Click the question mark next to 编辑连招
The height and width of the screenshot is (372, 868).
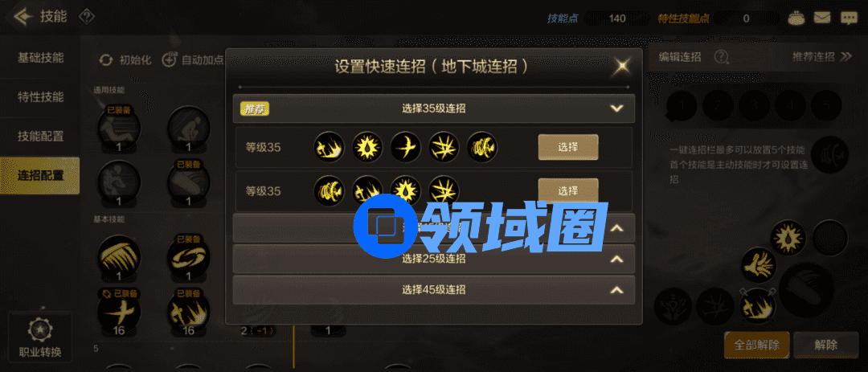pos(721,56)
